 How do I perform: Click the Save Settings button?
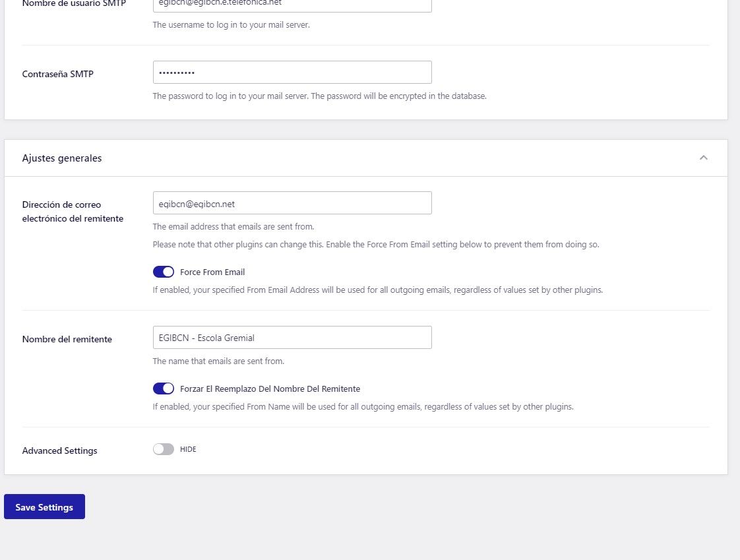click(x=44, y=507)
